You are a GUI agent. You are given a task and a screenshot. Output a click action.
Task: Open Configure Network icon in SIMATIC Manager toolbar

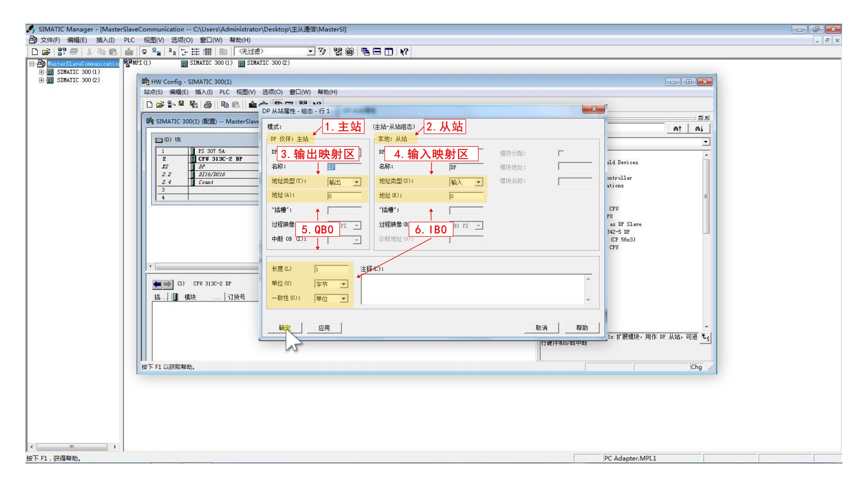[x=338, y=52]
